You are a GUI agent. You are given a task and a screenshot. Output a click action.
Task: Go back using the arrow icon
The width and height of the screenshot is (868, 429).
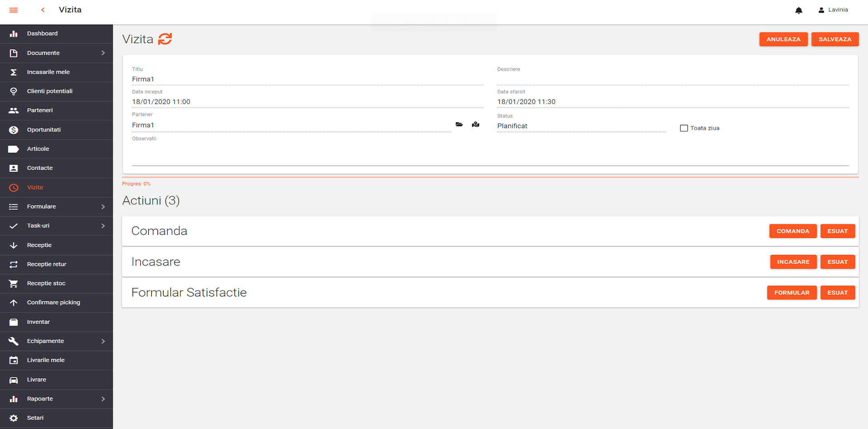[x=43, y=10]
